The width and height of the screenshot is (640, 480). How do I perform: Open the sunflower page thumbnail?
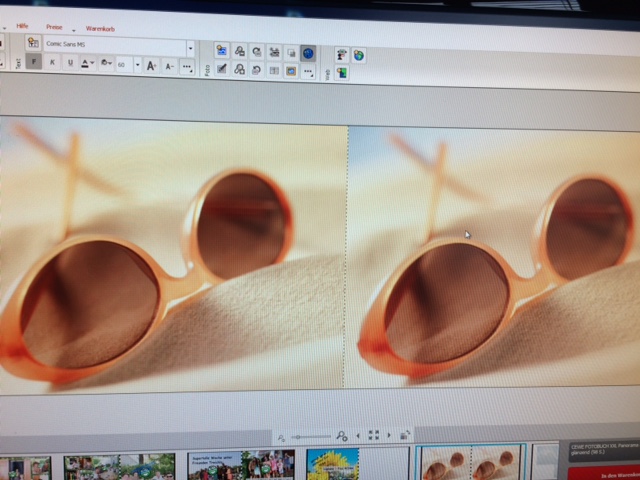358,463
